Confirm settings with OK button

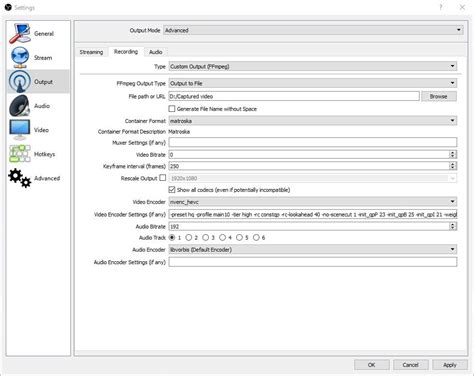tap(371, 365)
